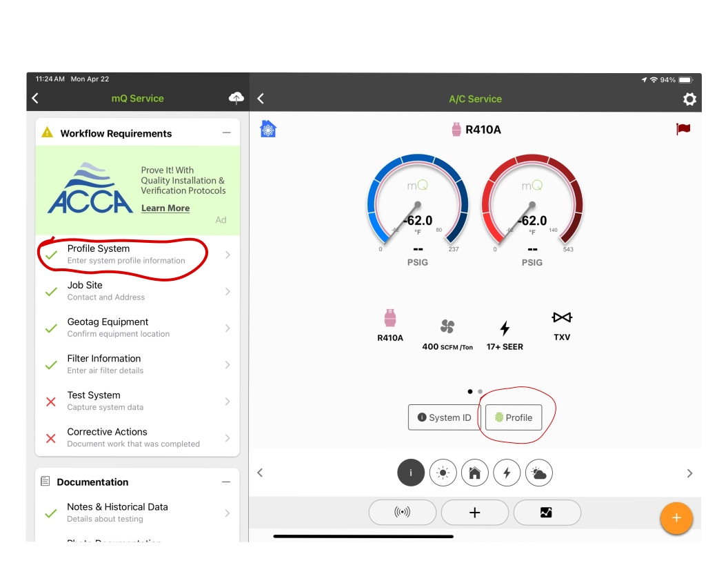Tap the orange floating add button
Screen dimensions: 728x563
click(x=676, y=518)
